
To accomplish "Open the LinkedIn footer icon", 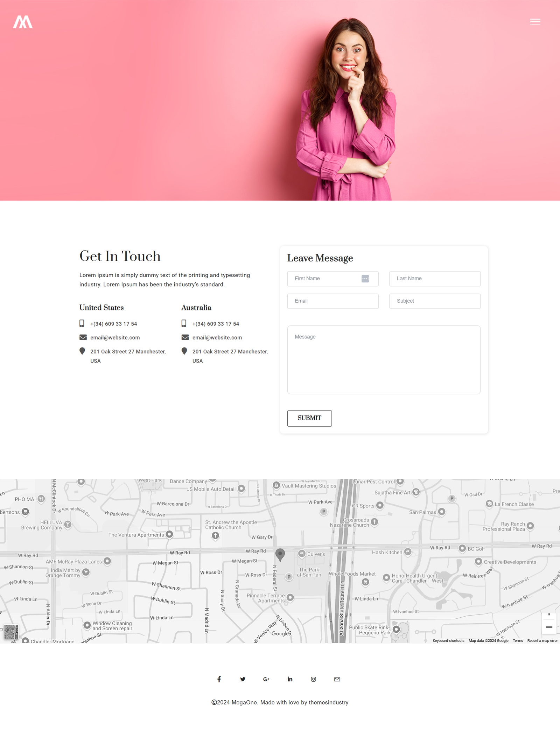I will (290, 679).
